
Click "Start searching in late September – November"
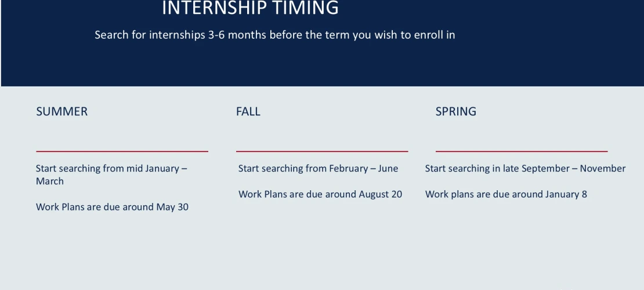(x=525, y=169)
